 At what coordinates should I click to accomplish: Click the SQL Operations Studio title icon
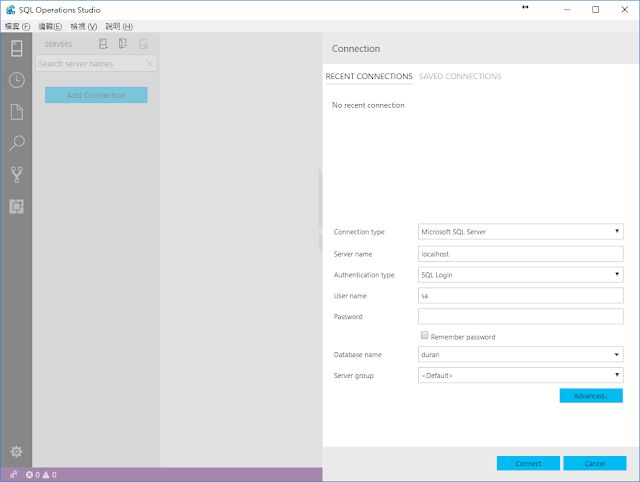(x=11, y=10)
